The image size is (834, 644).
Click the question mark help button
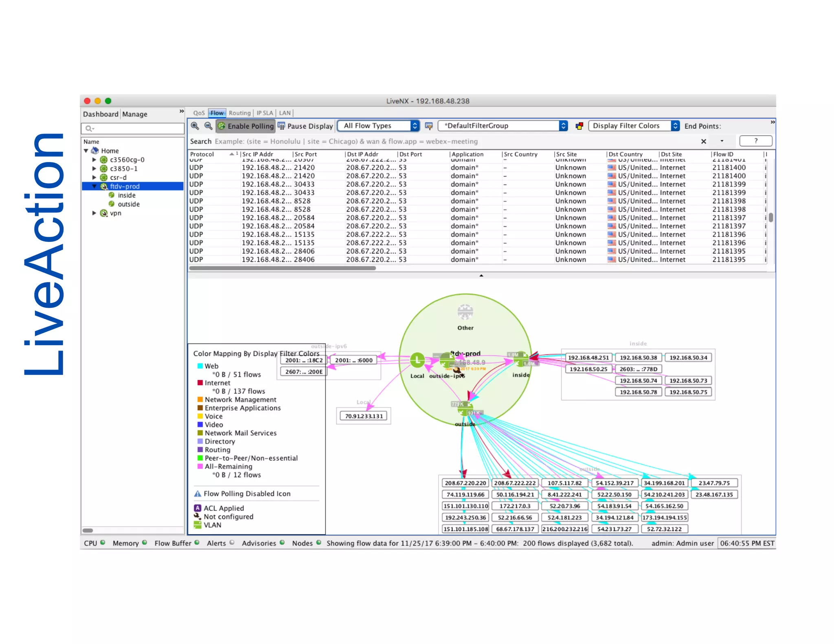click(755, 141)
